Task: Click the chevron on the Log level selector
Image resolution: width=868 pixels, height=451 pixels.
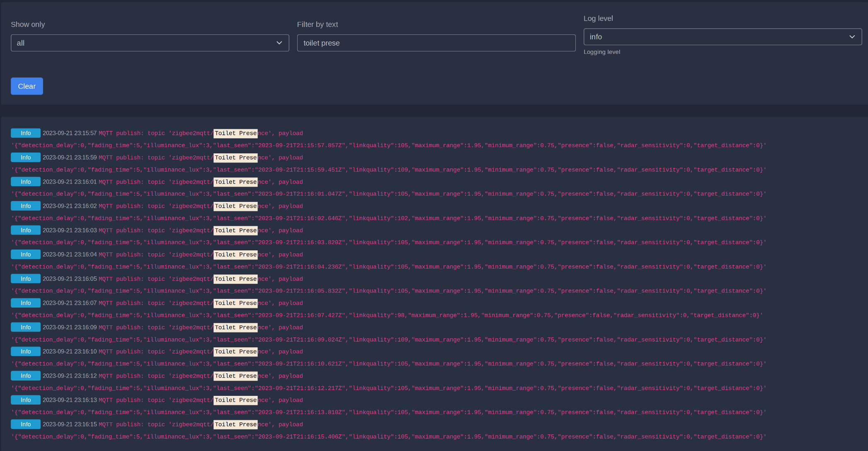Action: pyautogui.click(x=853, y=36)
